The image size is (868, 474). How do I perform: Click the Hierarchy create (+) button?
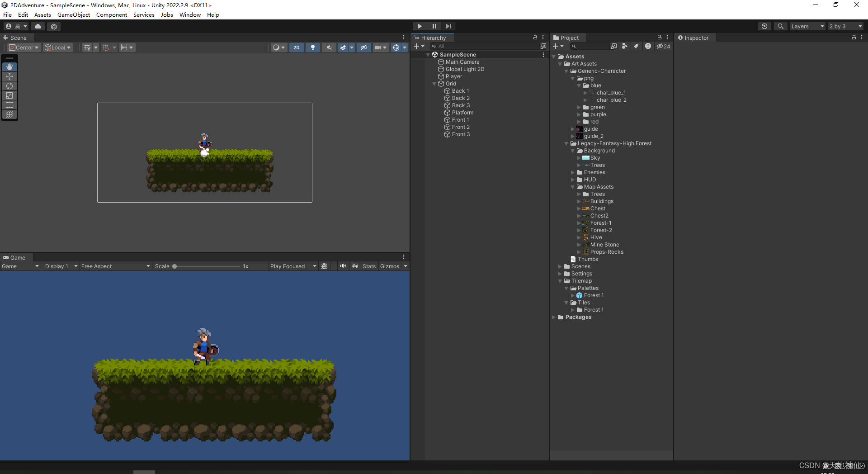[419, 46]
